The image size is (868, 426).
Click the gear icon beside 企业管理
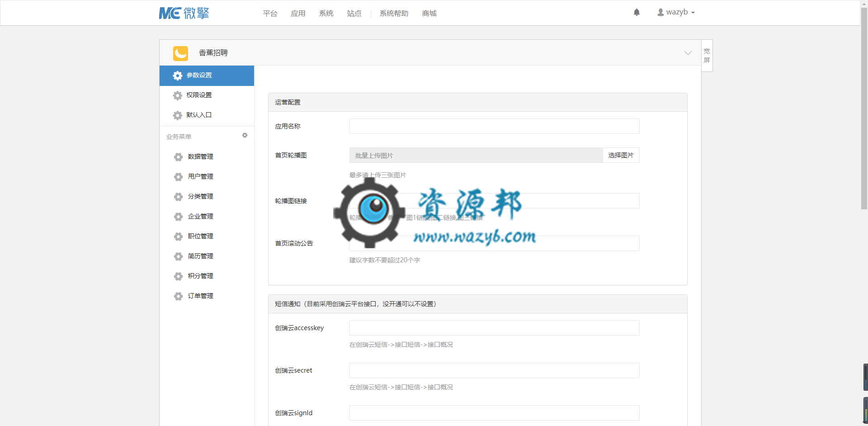click(x=179, y=217)
